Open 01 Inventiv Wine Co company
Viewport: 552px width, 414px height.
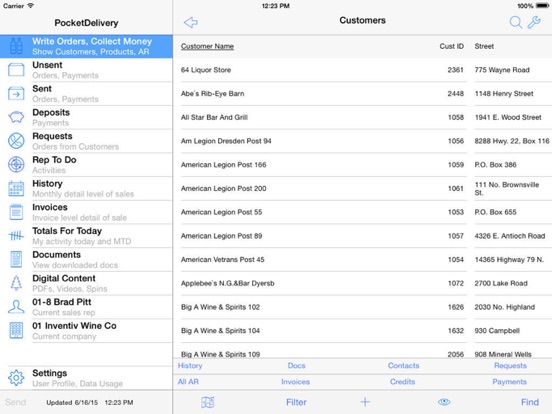[86, 330]
